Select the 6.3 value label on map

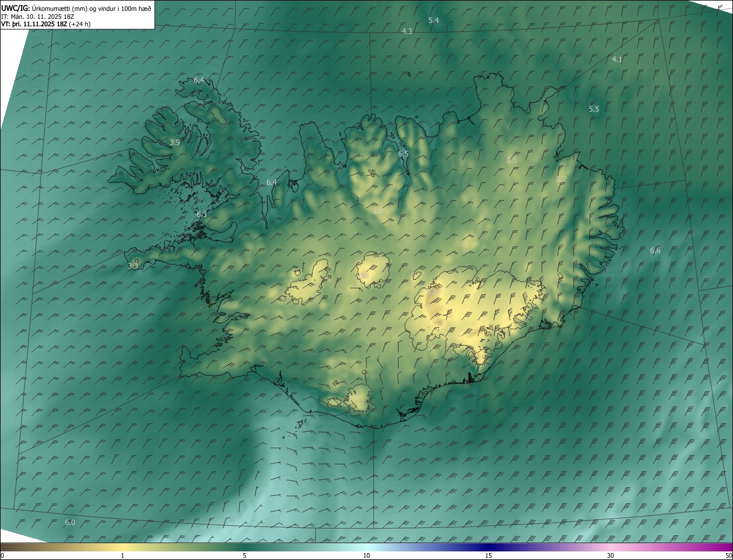click(202, 214)
